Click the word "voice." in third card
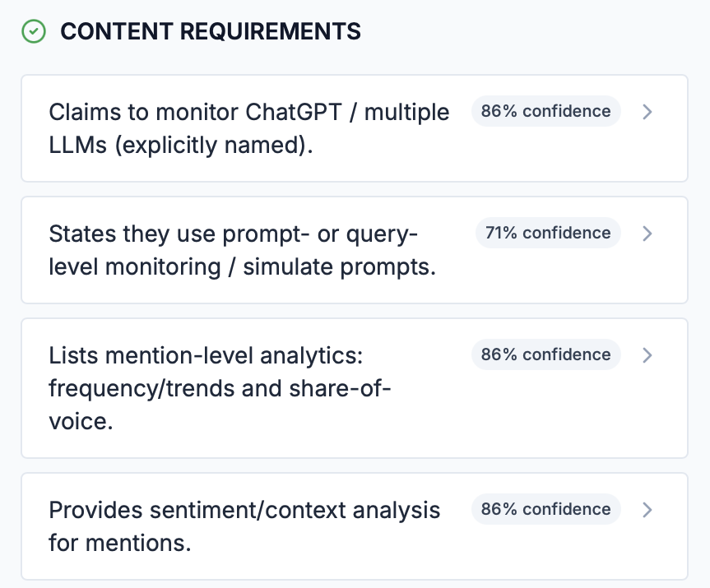This screenshot has height=588, width=710. click(81, 422)
